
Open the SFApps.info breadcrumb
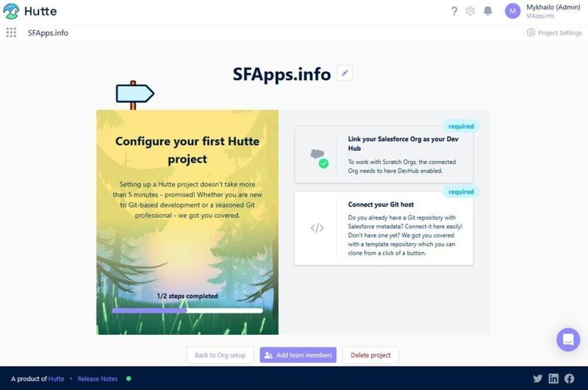tap(48, 33)
